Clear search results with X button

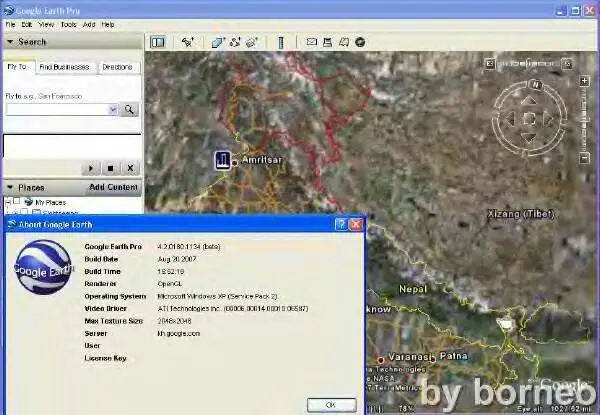(130, 168)
